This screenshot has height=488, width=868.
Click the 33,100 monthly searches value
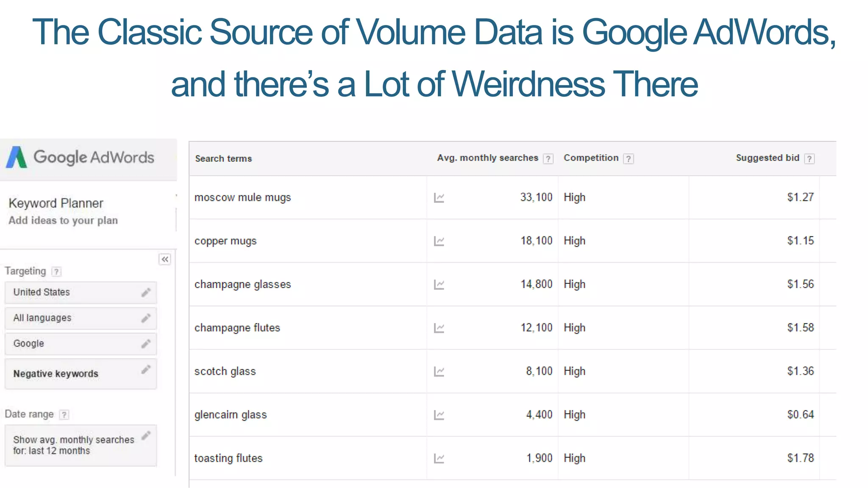tap(537, 197)
